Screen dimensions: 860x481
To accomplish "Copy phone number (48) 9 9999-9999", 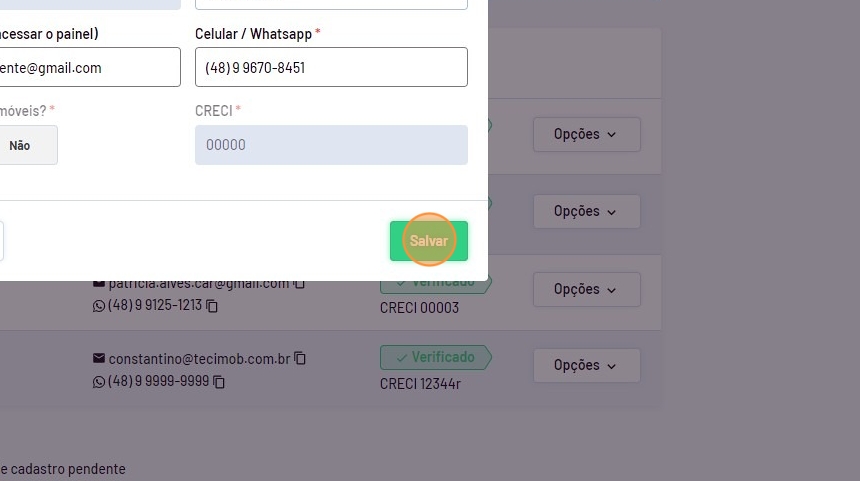I will (219, 382).
